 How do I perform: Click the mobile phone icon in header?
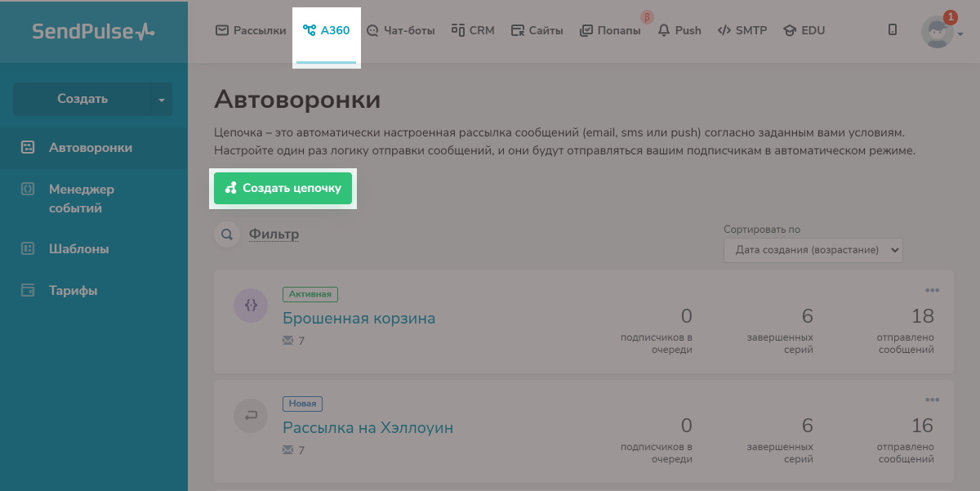tap(893, 29)
